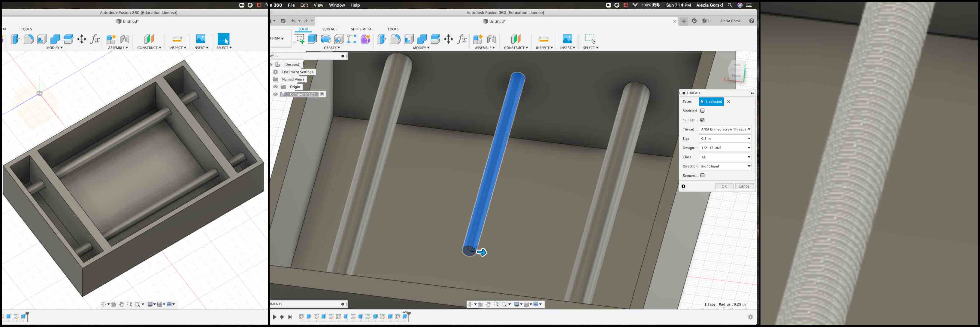Expand CONSTRUCT menu in left window
The width and height of the screenshot is (980, 327).
click(149, 48)
